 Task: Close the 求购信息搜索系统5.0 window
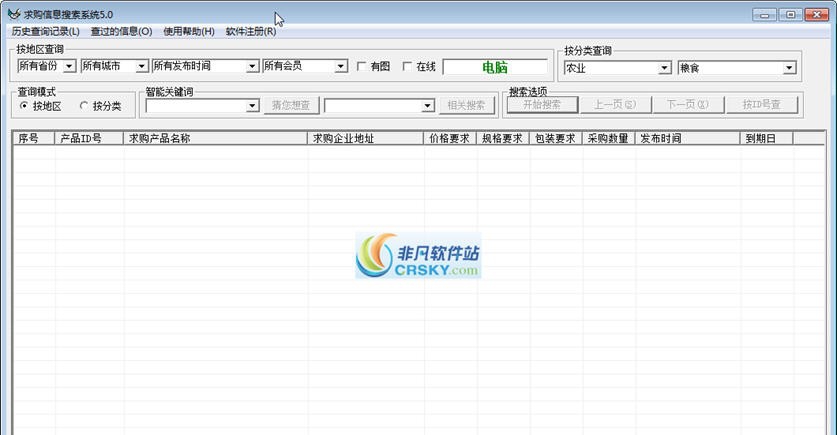click(817, 14)
